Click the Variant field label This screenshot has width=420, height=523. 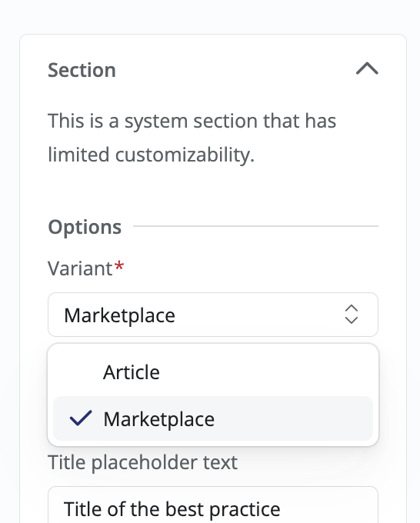[80, 268]
